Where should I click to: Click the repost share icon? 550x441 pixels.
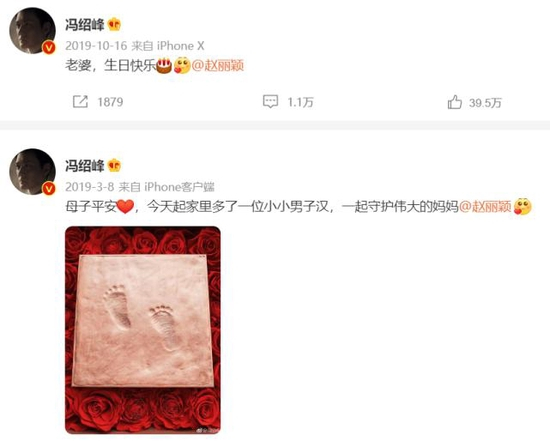point(80,102)
